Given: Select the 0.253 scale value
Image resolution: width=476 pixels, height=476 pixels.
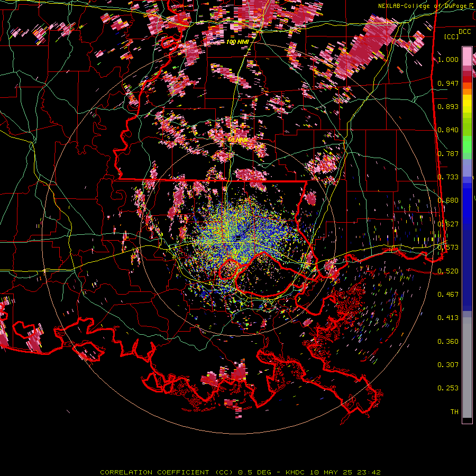Looking at the screenshot, I should pyautogui.click(x=448, y=388).
